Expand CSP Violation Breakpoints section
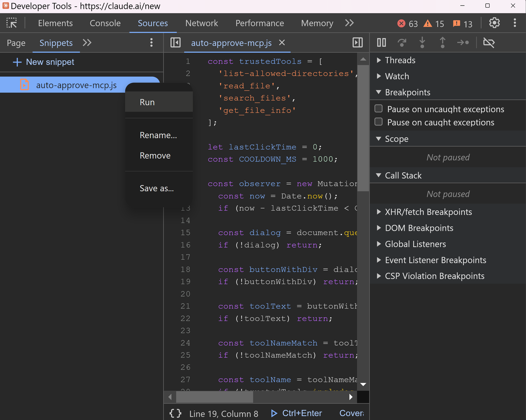Screen dimensions: 526x420 (x=379, y=276)
